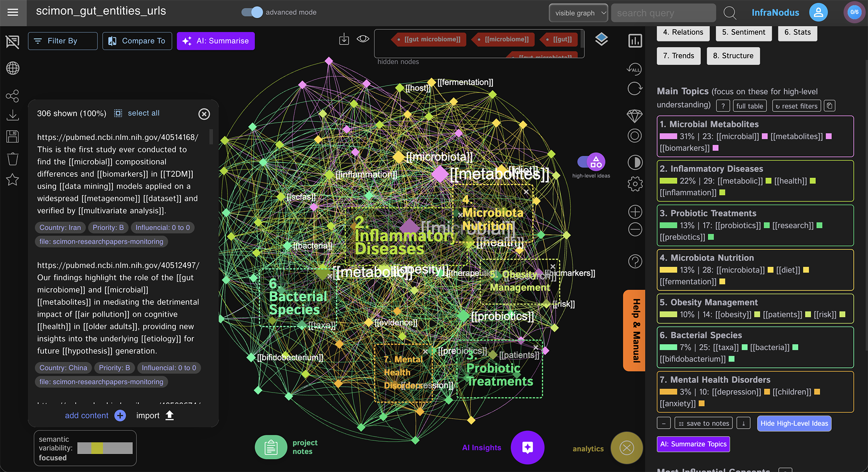This screenshot has height=472, width=868.
Task: Switch to the 4. Relations tab
Action: tap(683, 32)
